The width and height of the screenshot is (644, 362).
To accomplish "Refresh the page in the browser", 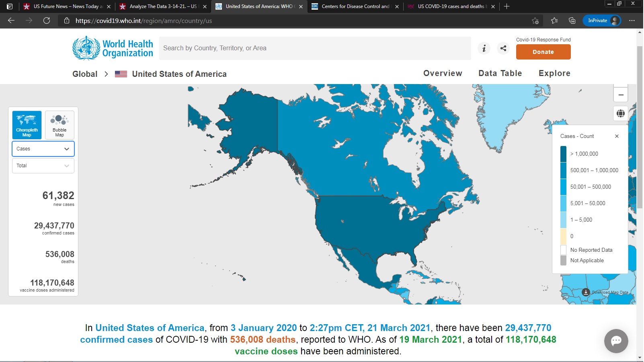I will pyautogui.click(x=47, y=21).
